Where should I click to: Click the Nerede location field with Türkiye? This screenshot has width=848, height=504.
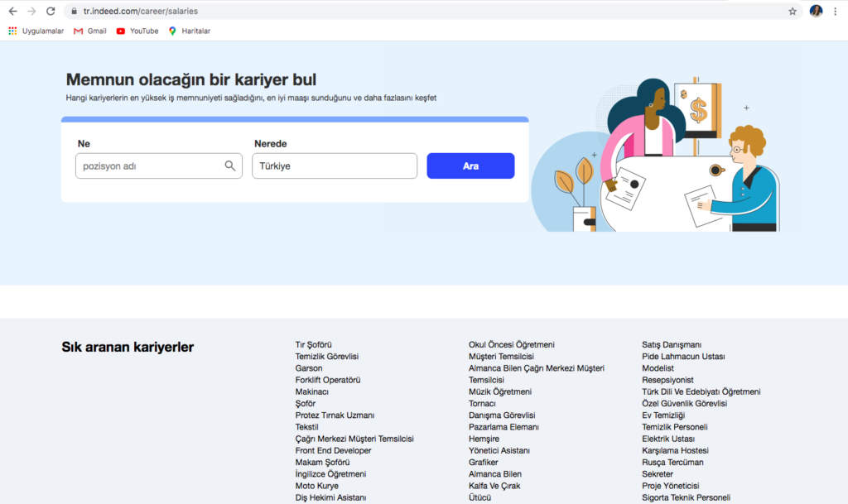pos(334,166)
